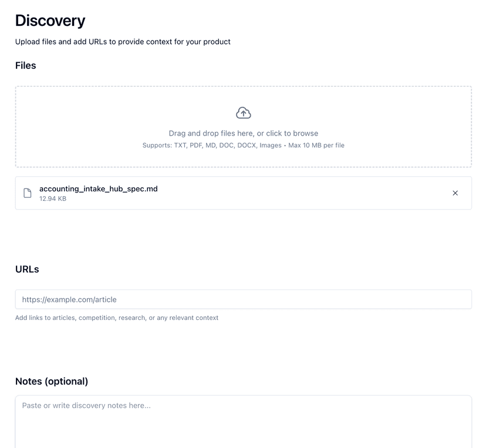
Task: Select the document icon beside accounting_intake_hub_spec.md
Action: point(27,193)
